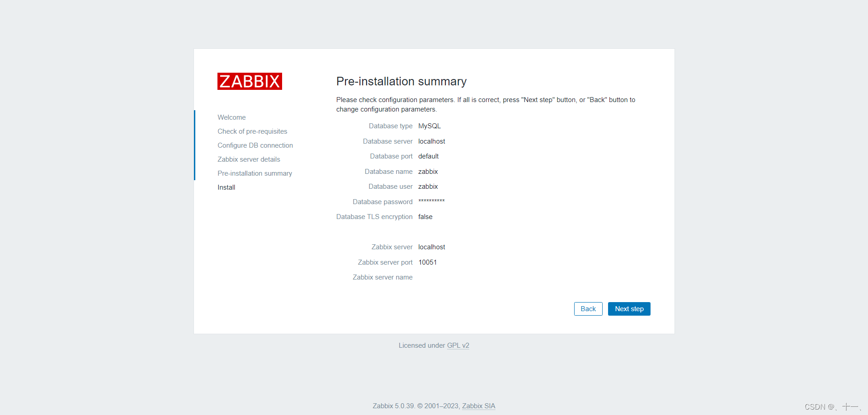868x415 pixels.
Task: Select Zabbix server details step
Action: click(x=249, y=159)
